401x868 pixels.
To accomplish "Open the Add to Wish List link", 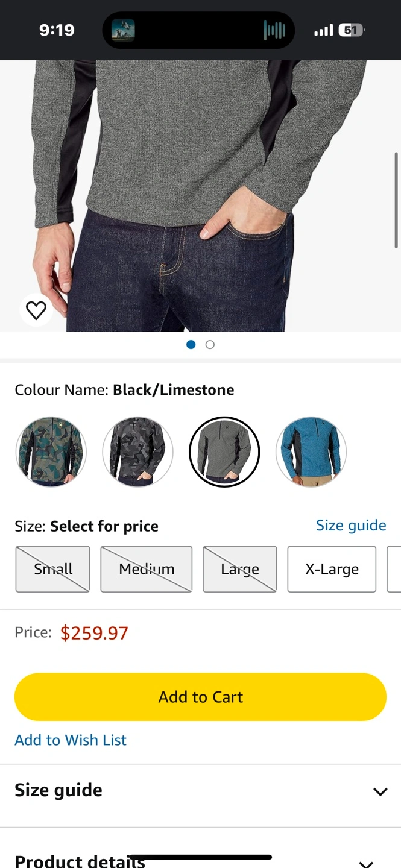I will pos(71,740).
